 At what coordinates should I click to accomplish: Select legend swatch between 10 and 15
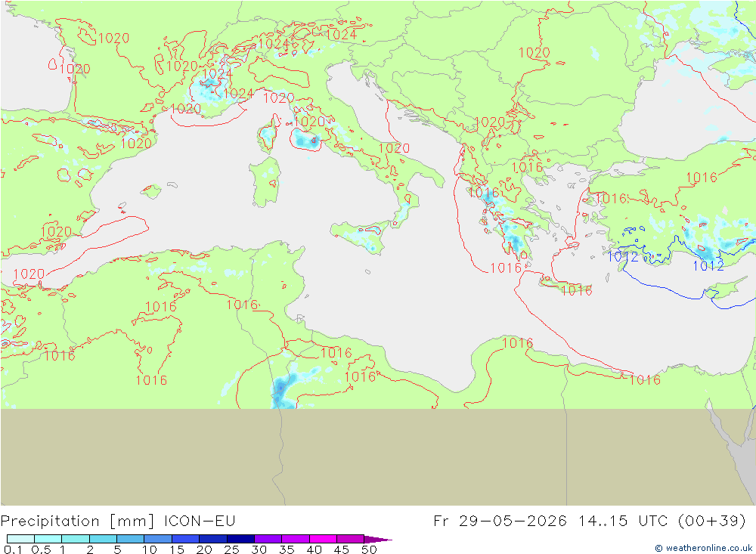coord(158,539)
